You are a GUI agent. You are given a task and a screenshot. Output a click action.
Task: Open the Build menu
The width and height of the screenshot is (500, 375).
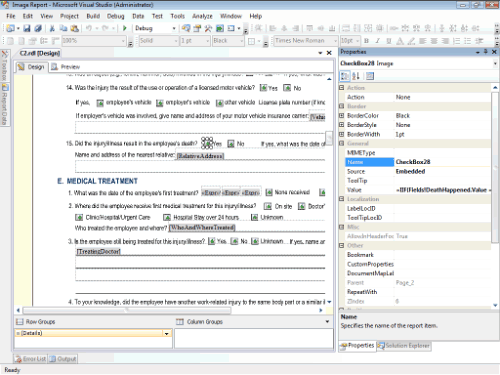click(93, 16)
